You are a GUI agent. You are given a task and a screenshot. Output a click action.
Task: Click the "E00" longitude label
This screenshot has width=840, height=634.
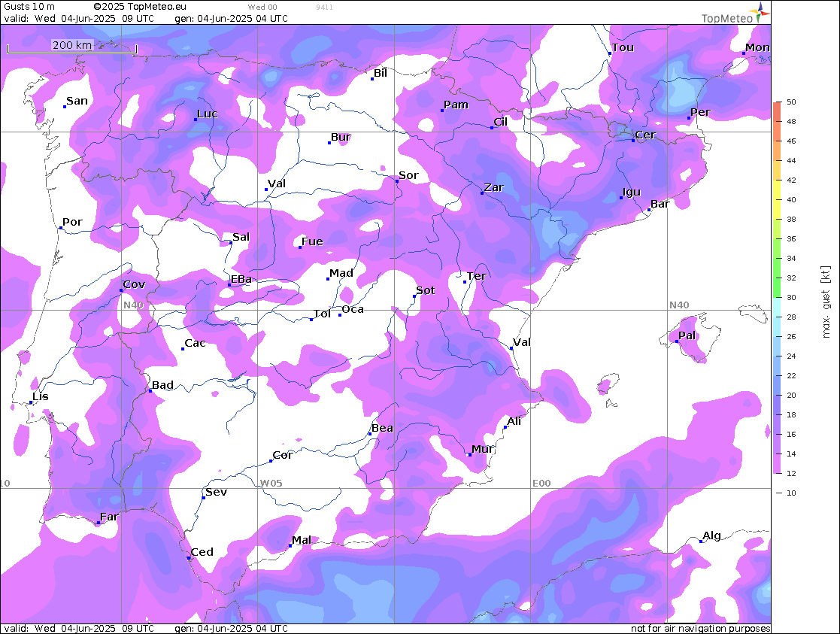click(x=541, y=483)
